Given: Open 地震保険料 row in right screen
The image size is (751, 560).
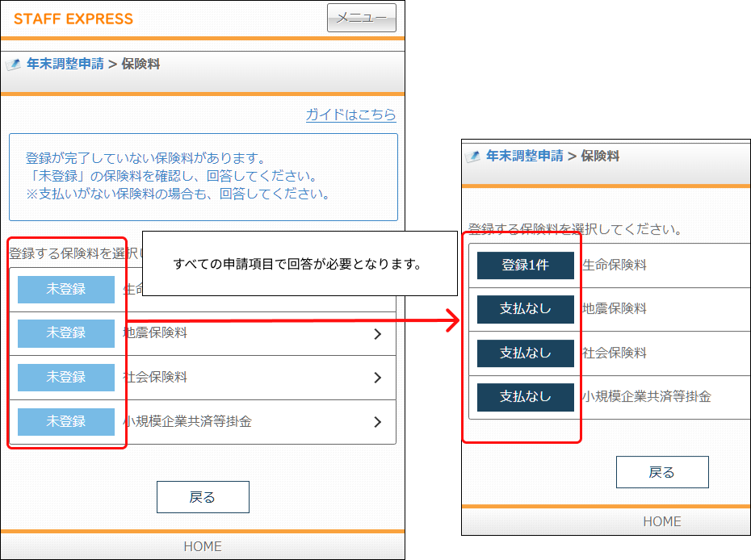Looking at the screenshot, I should click(x=609, y=309).
